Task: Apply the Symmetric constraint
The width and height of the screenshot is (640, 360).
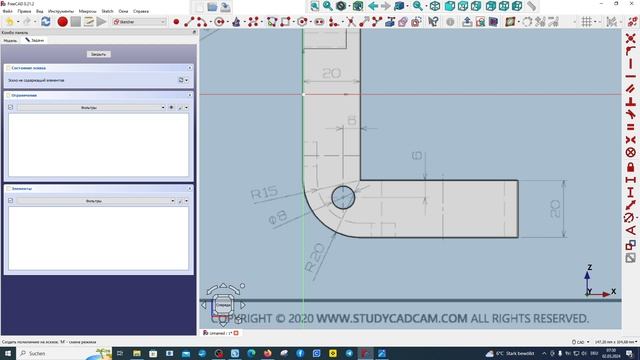Action: click(631, 140)
